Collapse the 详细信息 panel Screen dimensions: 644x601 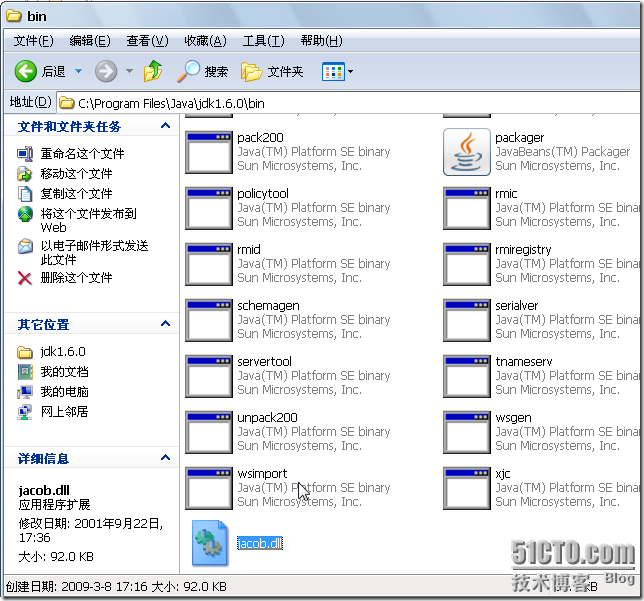pos(166,458)
